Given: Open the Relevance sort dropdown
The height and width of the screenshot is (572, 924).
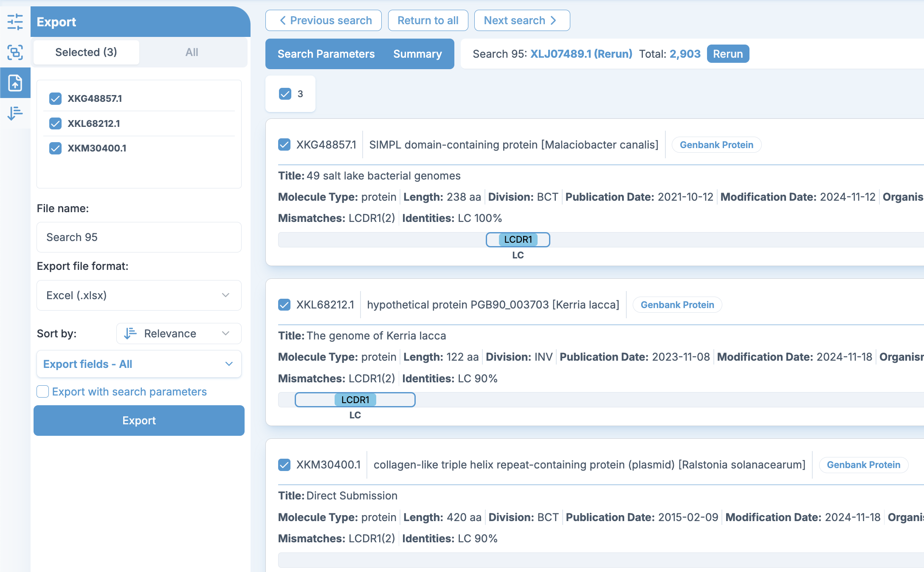Looking at the screenshot, I should point(178,334).
